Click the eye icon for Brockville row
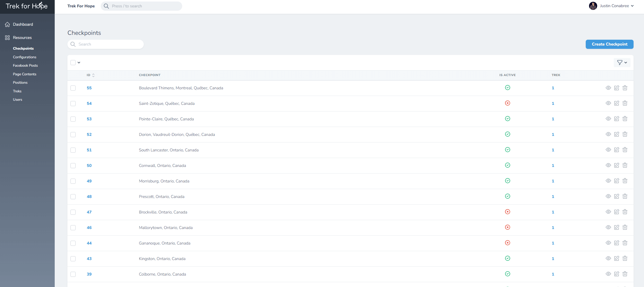This screenshot has height=287, width=644. tap(608, 212)
